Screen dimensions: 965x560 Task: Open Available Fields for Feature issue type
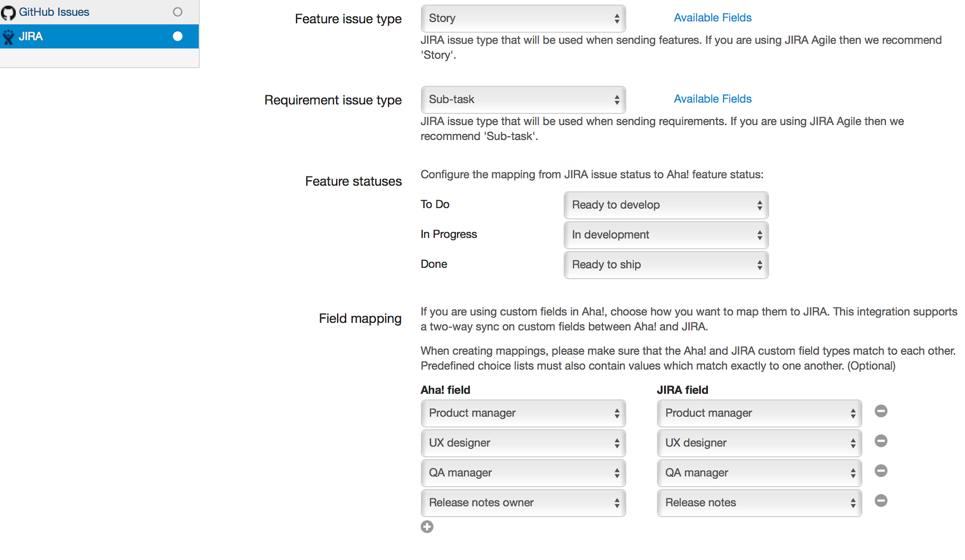tap(712, 17)
